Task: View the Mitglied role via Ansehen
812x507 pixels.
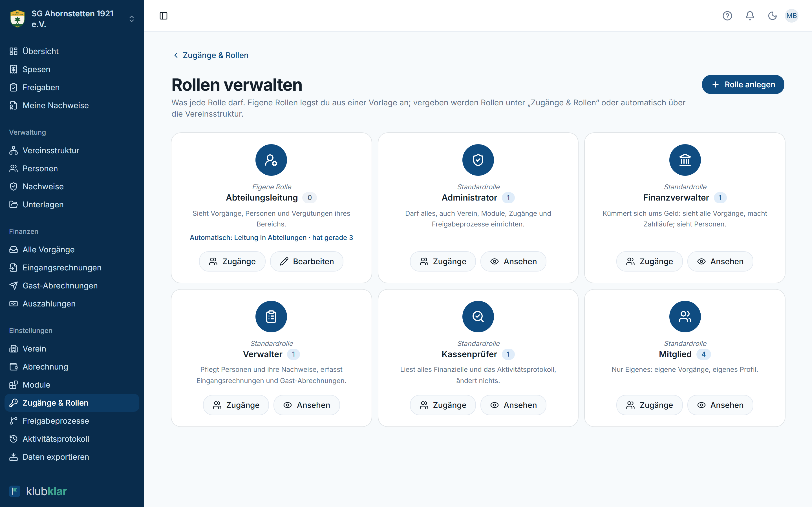Action: (x=720, y=405)
